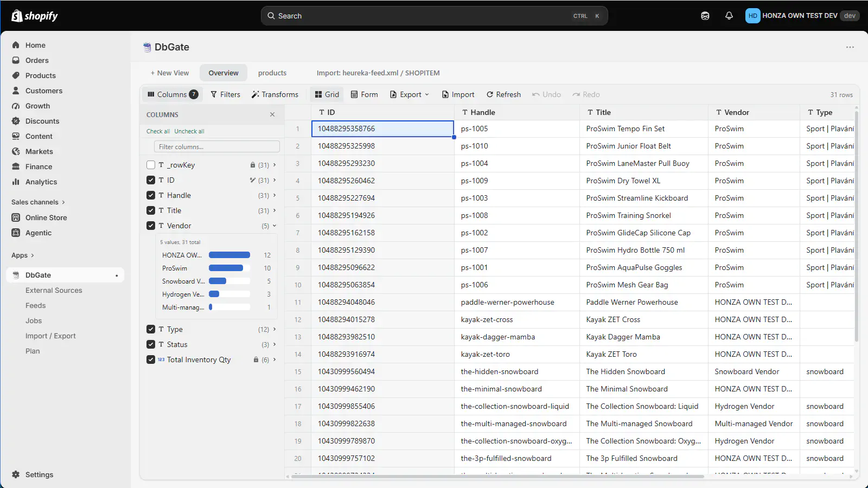Open the DbGate three-dot menu
This screenshot has width=868, height=488.
click(x=850, y=47)
